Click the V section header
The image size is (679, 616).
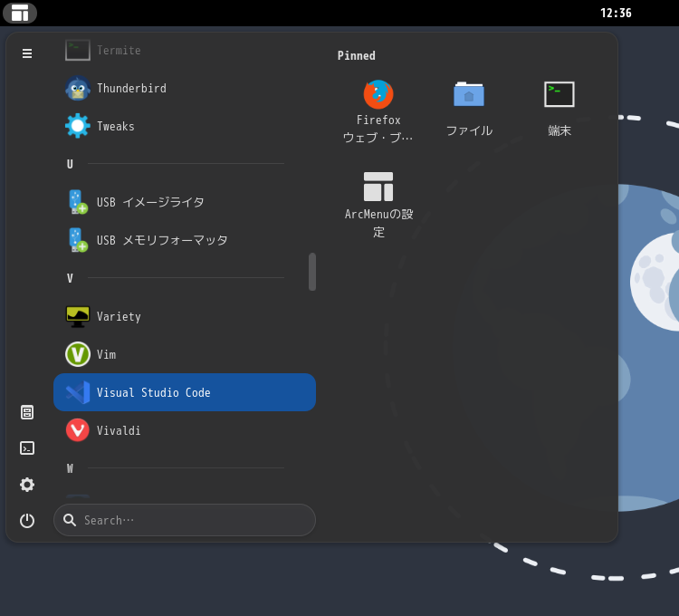[x=70, y=278]
